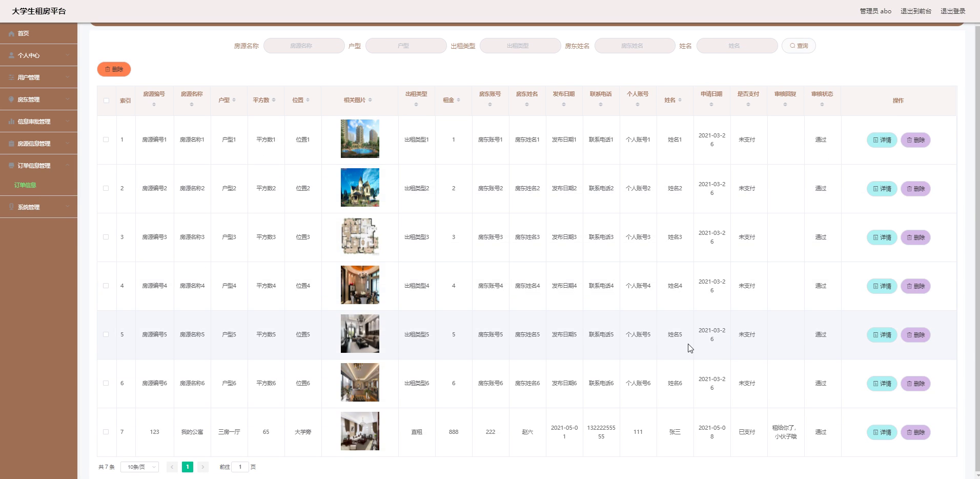
Task: Click the home icon beside 首页
Action: tap(11, 33)
